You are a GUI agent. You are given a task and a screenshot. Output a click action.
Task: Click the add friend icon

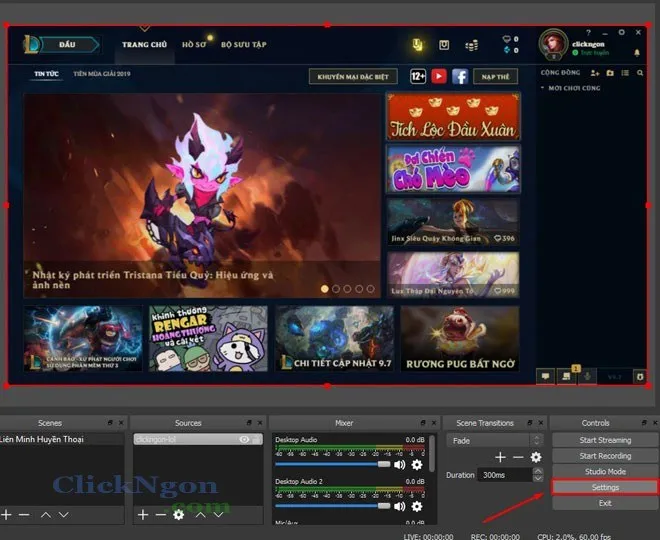click(595, 73)
